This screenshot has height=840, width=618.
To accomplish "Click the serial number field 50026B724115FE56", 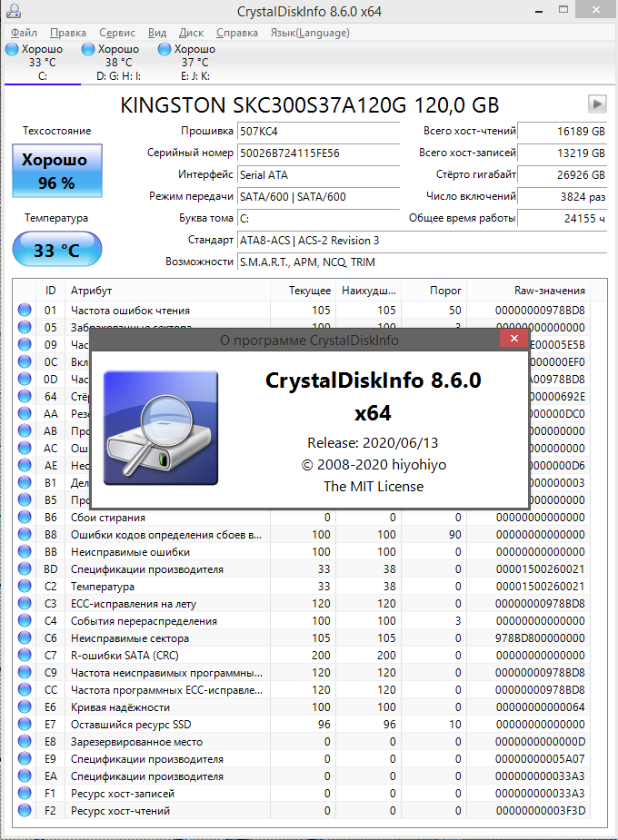I will pos(318,153).
